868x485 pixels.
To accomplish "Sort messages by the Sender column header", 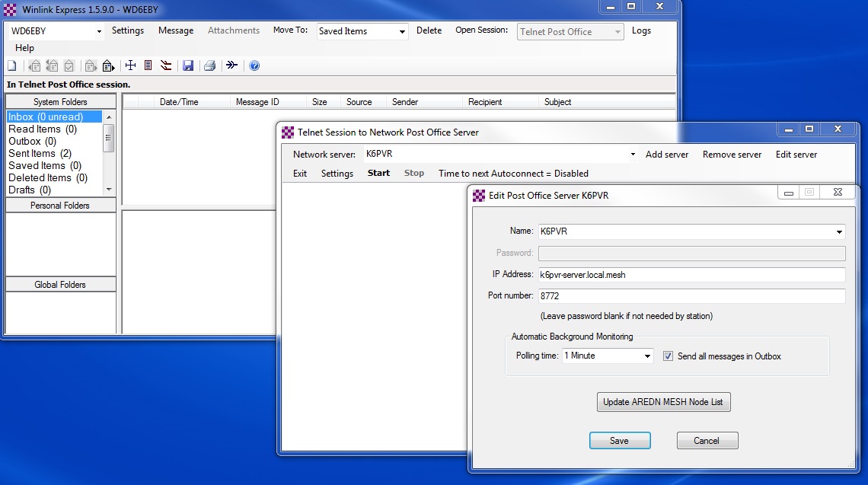I will [424, 102].
